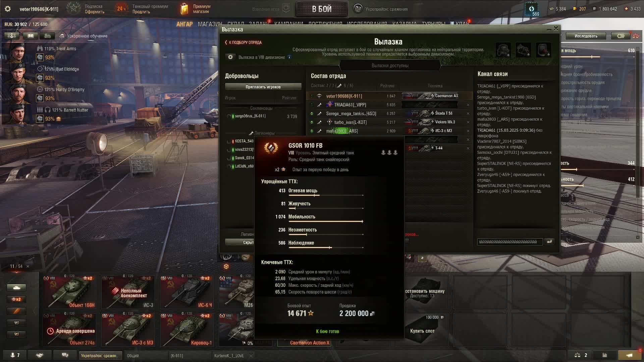The width and height of the screenshot is (644, 362).
Task: Toggle the tank-type carousel filter button
Action: click(x=16, y=288)
